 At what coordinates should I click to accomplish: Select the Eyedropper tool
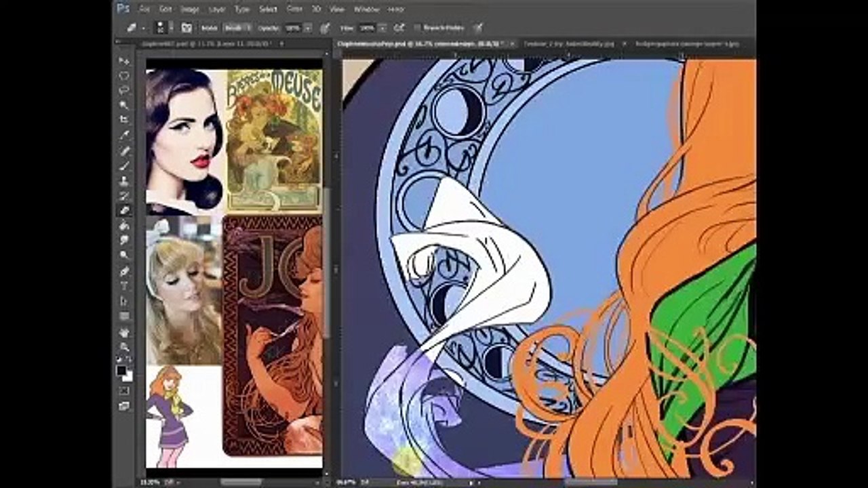click(124, 135)
